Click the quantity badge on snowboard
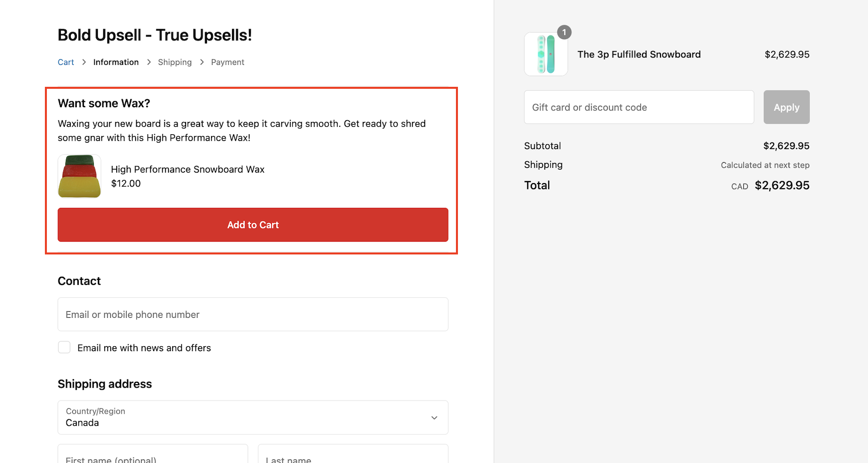Screen dimensions: 868x463 point(564,32)
